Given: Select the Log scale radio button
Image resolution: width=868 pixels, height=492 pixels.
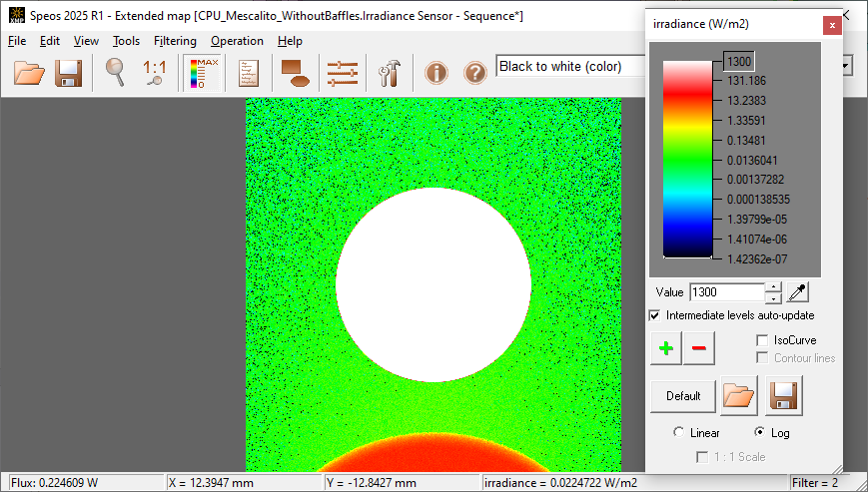Looking at the screenshot, I should [x=759, y=432].
